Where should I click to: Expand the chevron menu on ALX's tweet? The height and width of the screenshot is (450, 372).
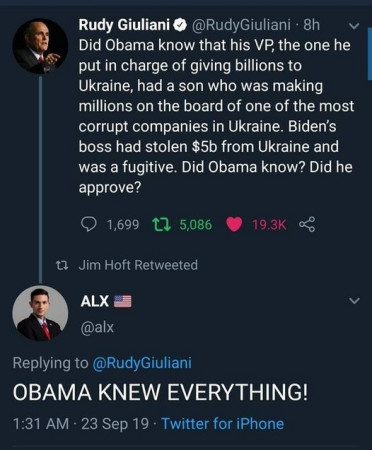(354, 301)
